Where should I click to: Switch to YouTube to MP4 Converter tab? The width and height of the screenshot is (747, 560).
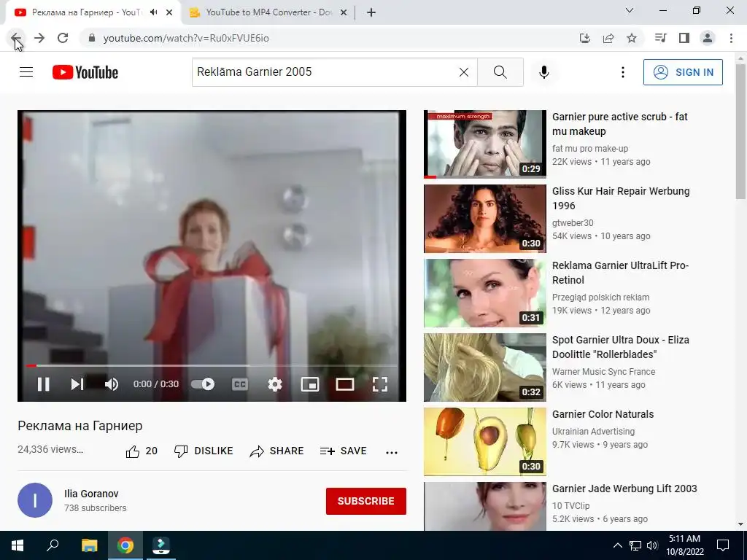coord(268,12)
